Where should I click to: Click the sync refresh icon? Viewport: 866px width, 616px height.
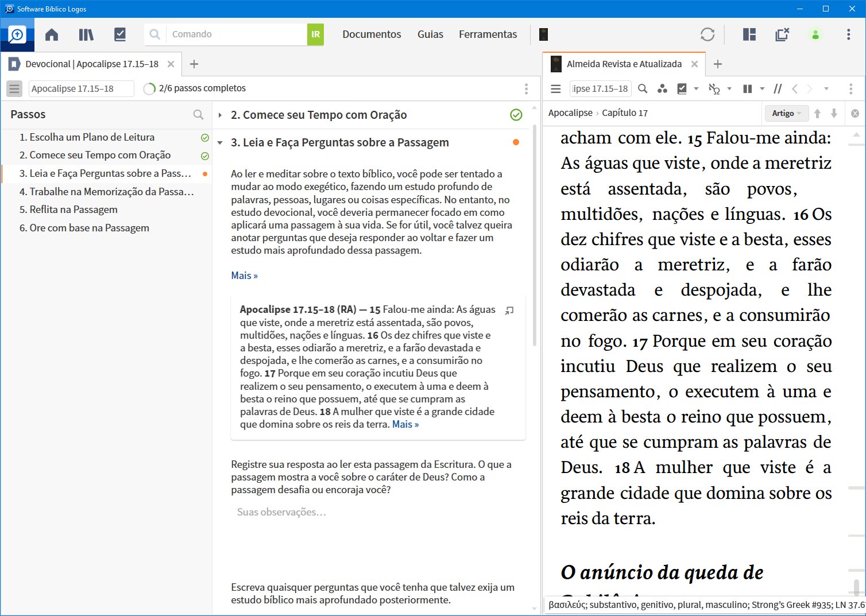708,34
